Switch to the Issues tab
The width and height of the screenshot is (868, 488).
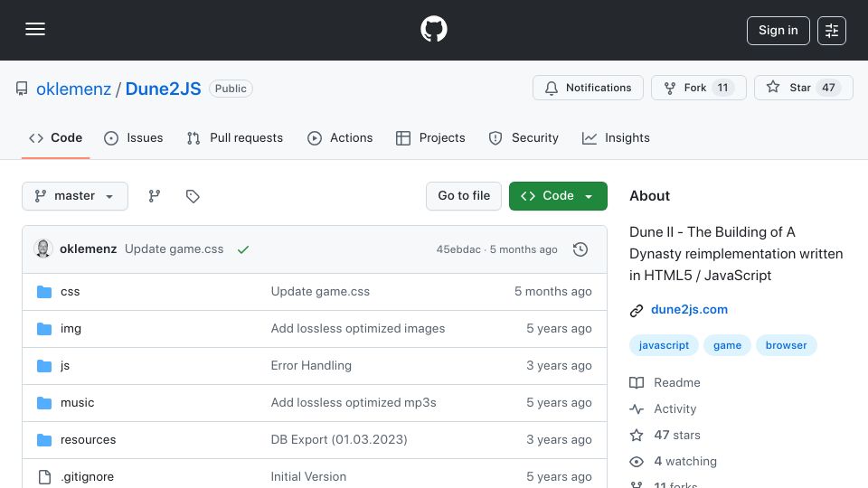point(134,137)
